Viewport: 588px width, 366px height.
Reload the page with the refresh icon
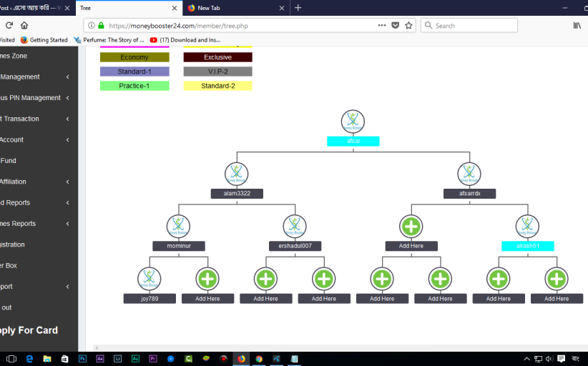tap(9, 25)
